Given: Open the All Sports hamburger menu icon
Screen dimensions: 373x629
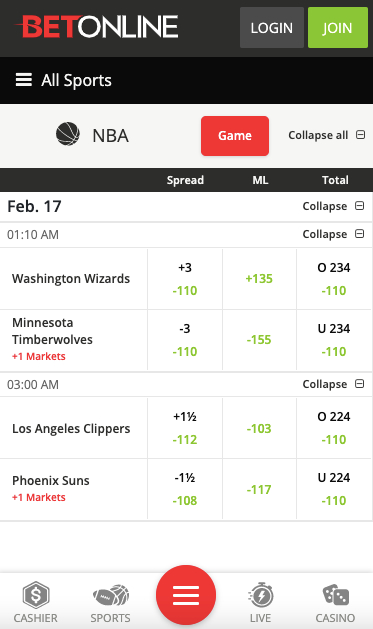Looking at the screenshot, I should [x=23, y=80].
